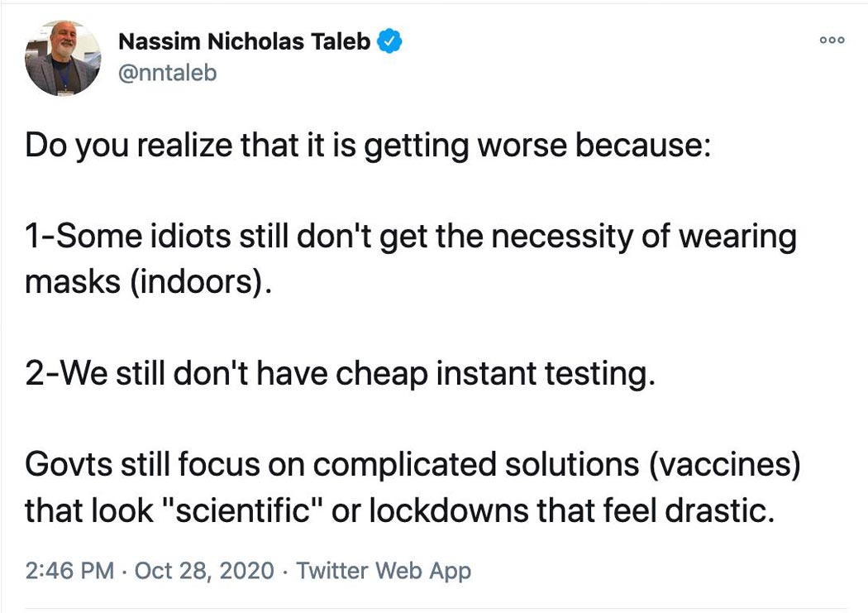Click the line starting "Govts still focus on"
Viewport: 868px width, 613px height.
413,464
